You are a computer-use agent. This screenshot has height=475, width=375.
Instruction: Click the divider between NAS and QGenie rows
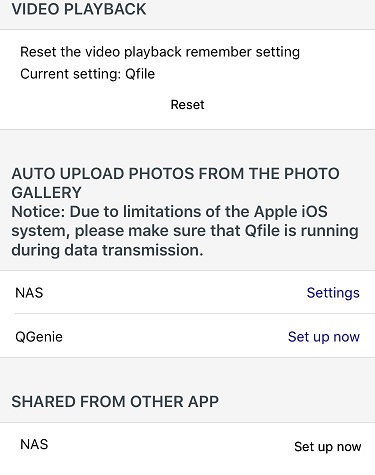[195, 313]
